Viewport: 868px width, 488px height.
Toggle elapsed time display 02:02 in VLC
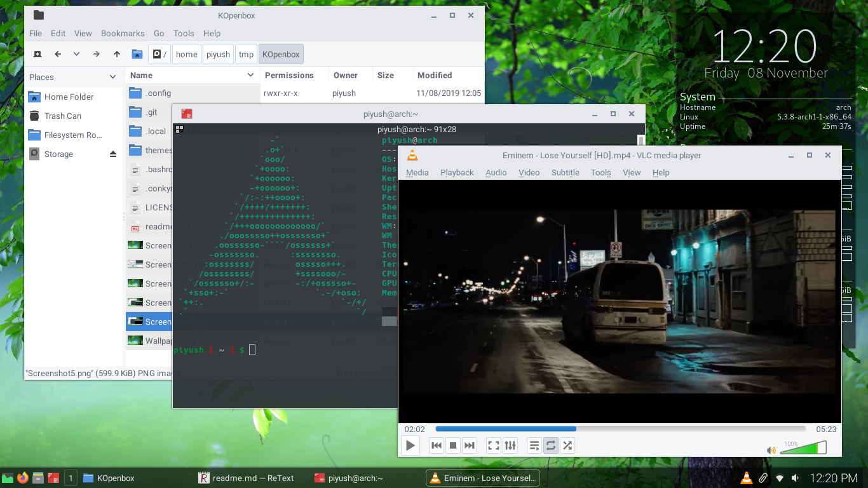[x=414, y=429]
